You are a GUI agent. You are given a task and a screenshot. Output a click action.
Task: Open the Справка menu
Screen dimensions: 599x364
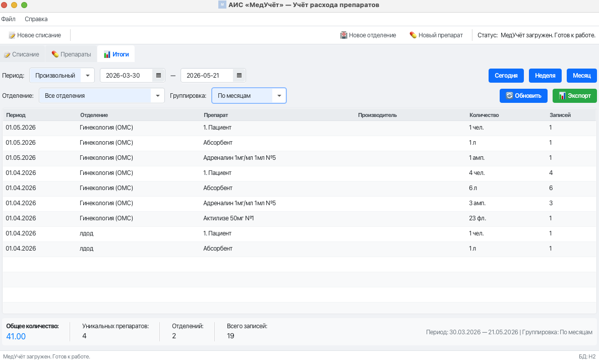[36, 19]
